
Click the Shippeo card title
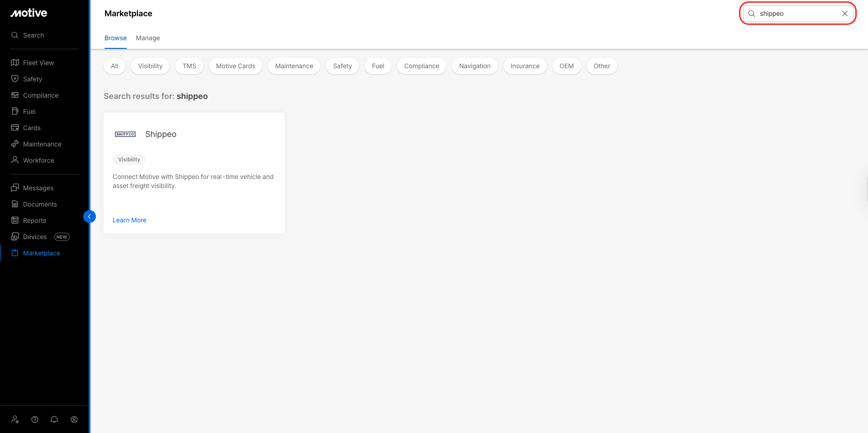(161, 134)
